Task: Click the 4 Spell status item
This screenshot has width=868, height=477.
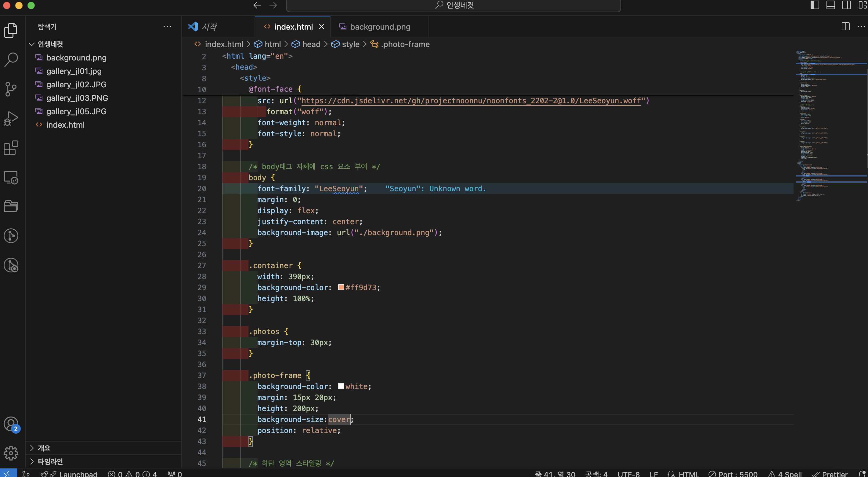Action: tap(785, 473)
